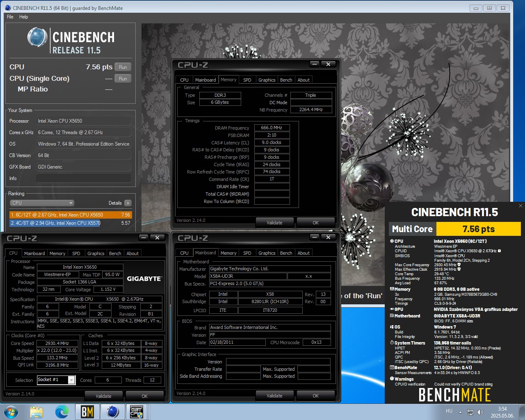525x420 pixels.
Task: Open Windows Explorer from the taskbar
Action: tap(37, 412)
